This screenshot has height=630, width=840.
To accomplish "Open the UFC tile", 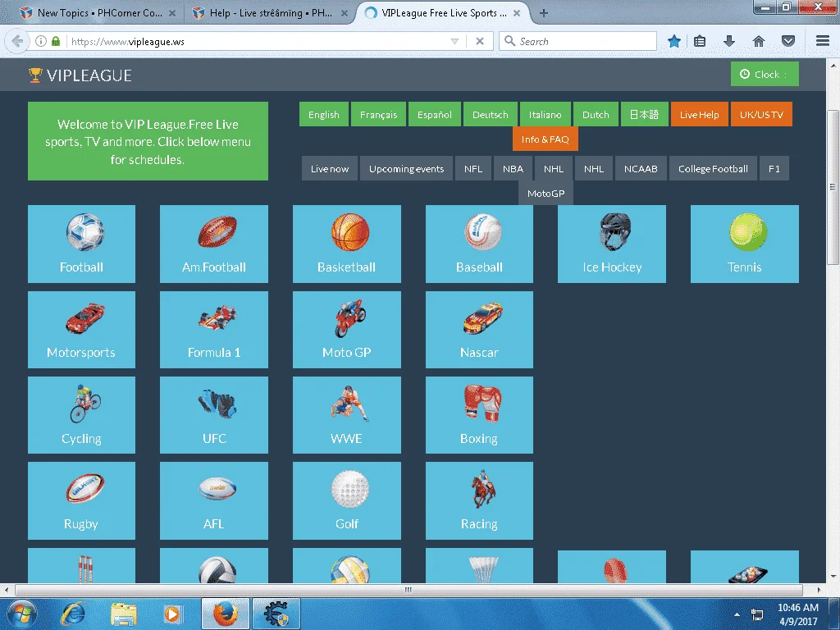I will 214,415.
